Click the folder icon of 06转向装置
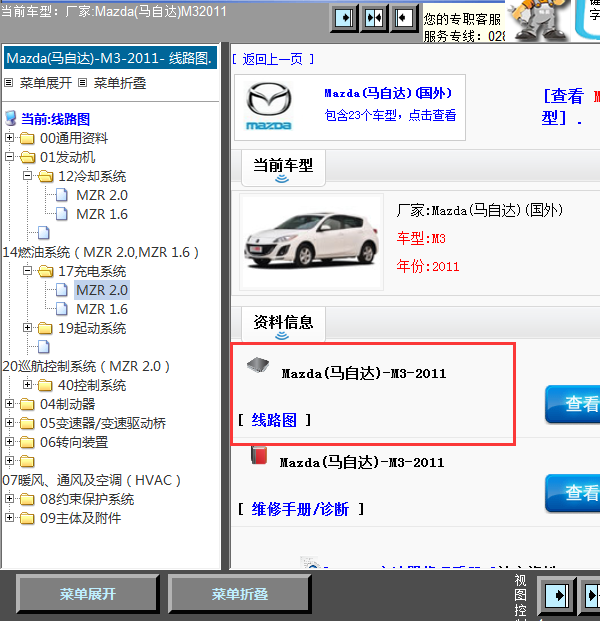The image size is (600, 621). pos(27,442)
